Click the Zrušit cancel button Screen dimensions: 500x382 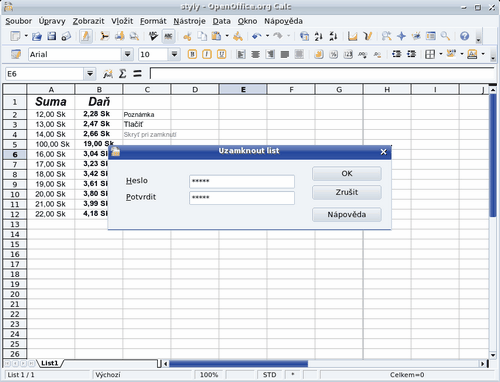347,192
